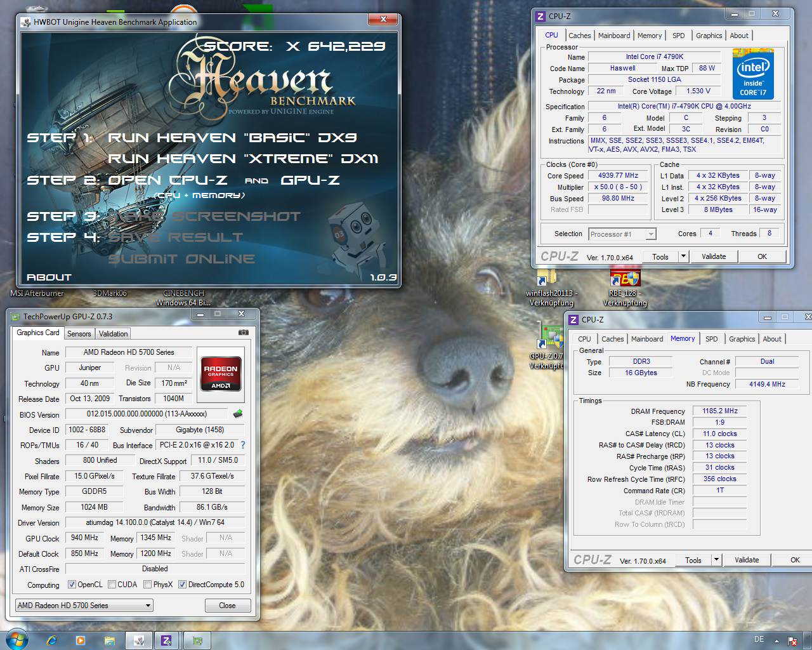
Task: Click the CPU-Z processor Name field
Action: click(x=655, y=57)
